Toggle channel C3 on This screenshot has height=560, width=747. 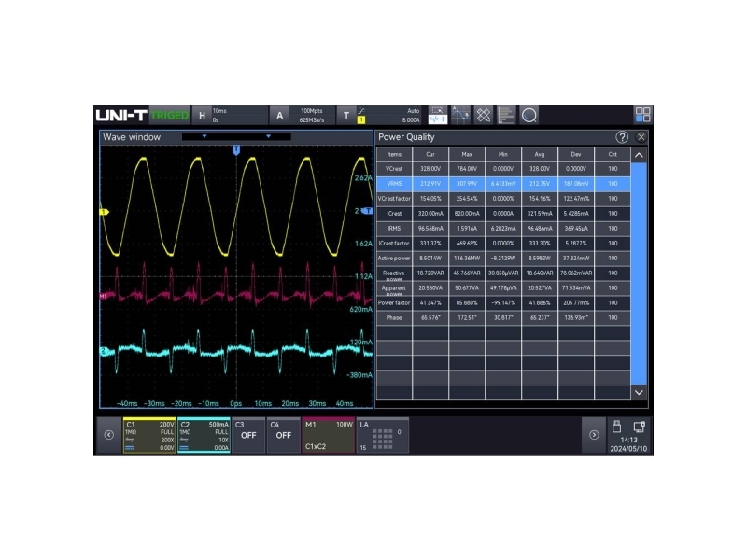(x=248, y=435)
